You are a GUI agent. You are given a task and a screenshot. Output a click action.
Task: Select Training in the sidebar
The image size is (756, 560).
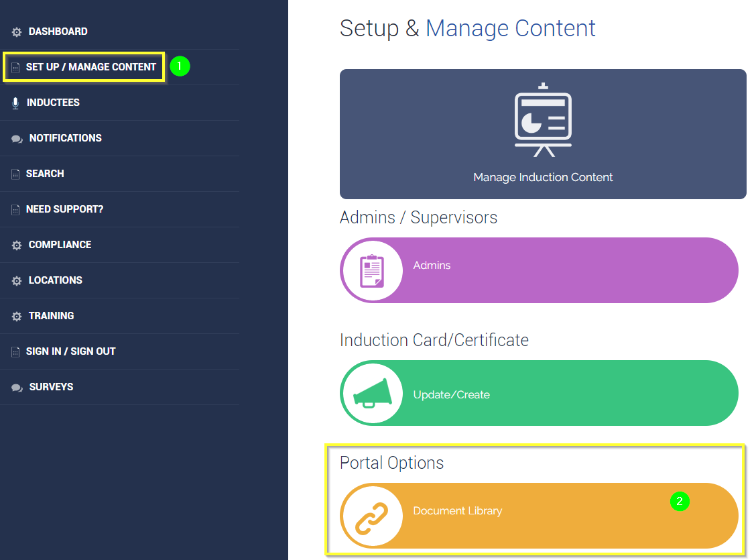[51, 316]
